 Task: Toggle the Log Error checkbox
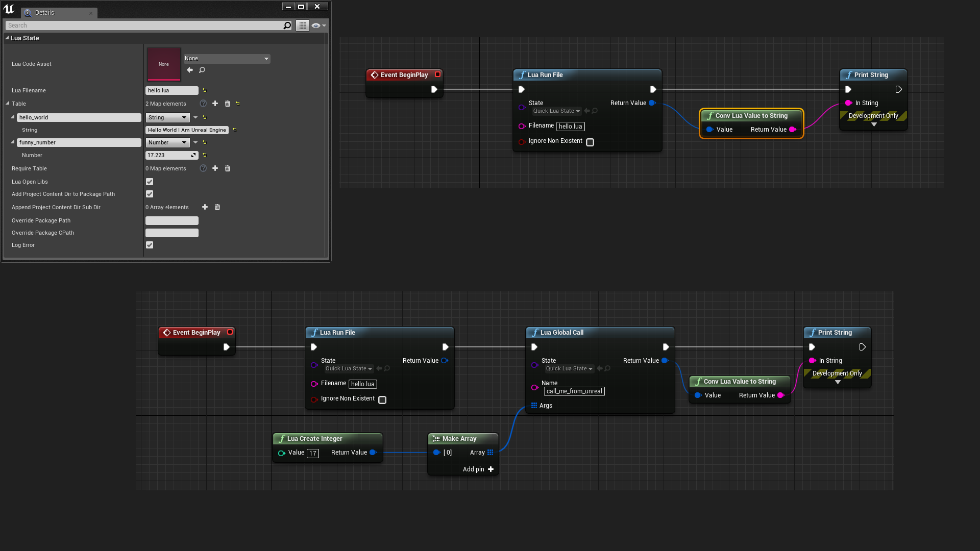pos(150,245)
